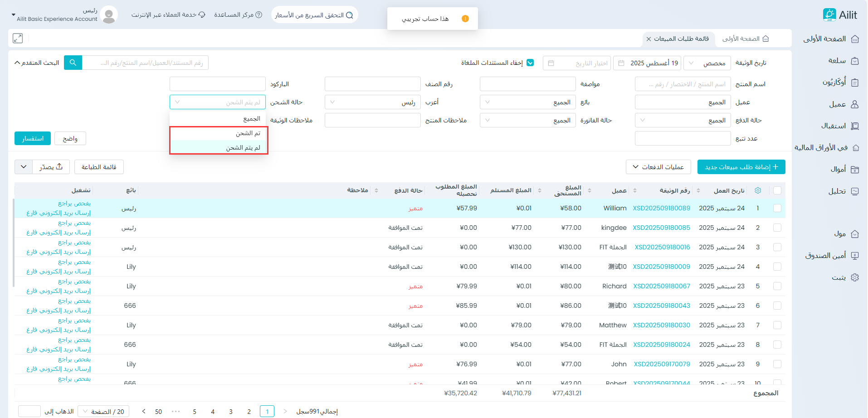Expand the عمليات الدفعات dropdown

[658, 167]
